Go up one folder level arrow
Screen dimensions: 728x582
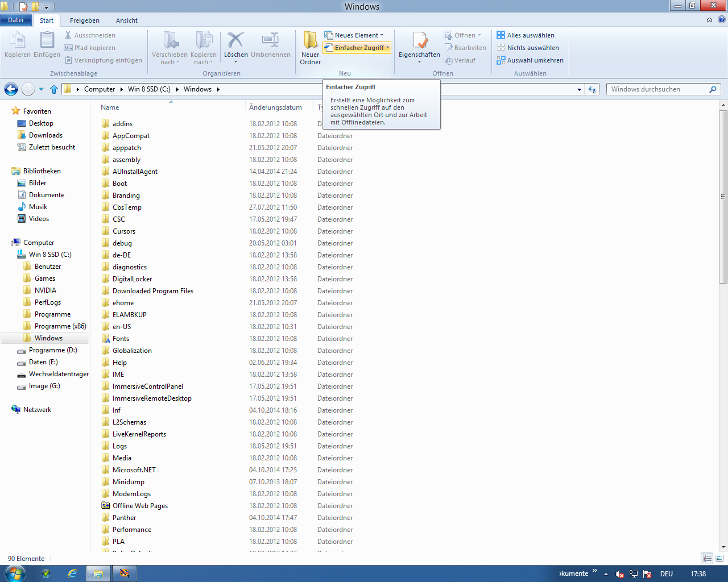coord(54,89)
